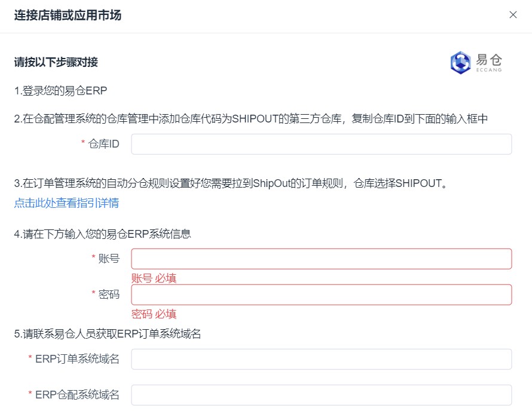Focus the ERP仓配系统域名 input field
This screenshot has width=532, height=411.
(x=322, y=395)
